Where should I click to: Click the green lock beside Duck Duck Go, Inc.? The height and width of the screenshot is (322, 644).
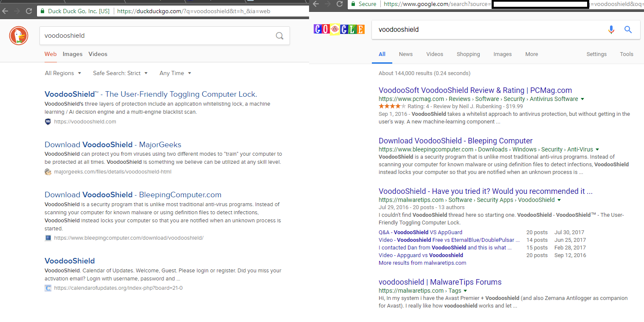click(42, 11)
